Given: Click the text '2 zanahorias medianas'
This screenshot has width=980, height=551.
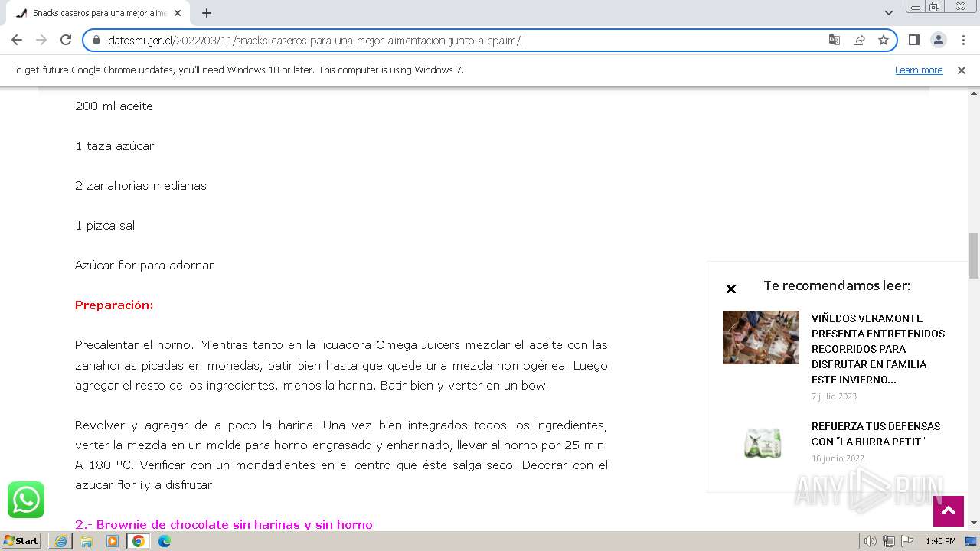Looking at the screenshot, I should (141, 186).
